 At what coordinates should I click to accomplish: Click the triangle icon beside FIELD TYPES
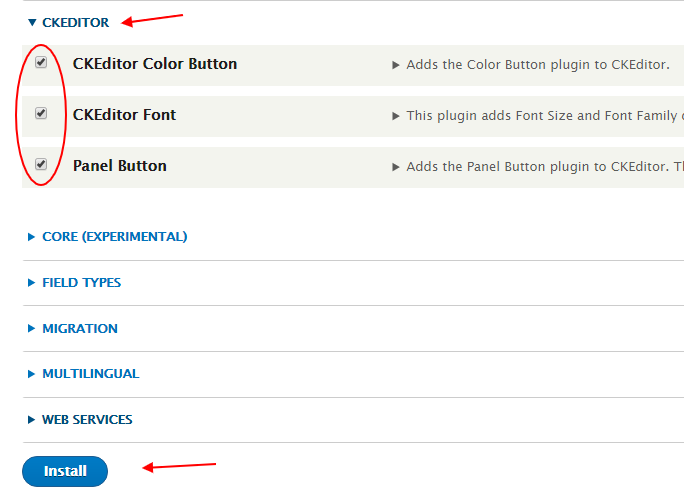[x=31, y=283]
